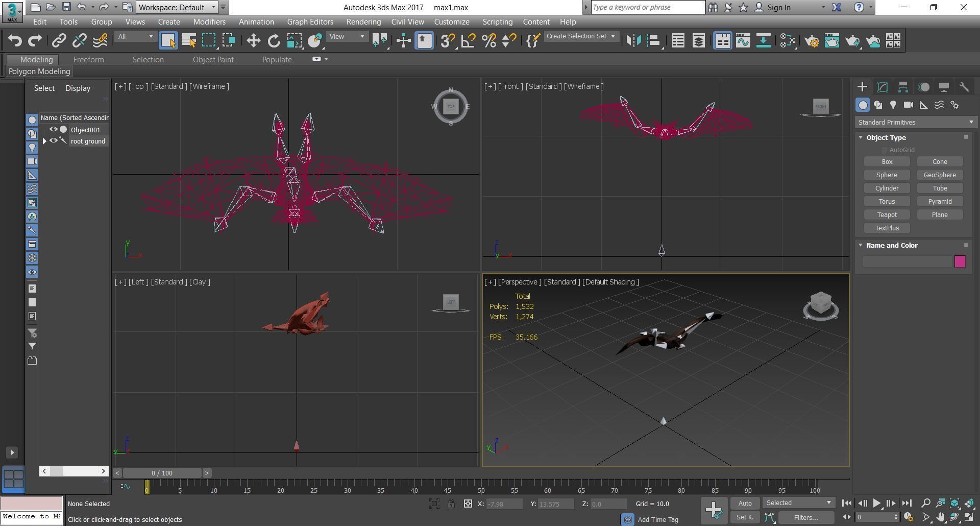Click the Sphere button
The image size is (980, 526).
point(887,175)
